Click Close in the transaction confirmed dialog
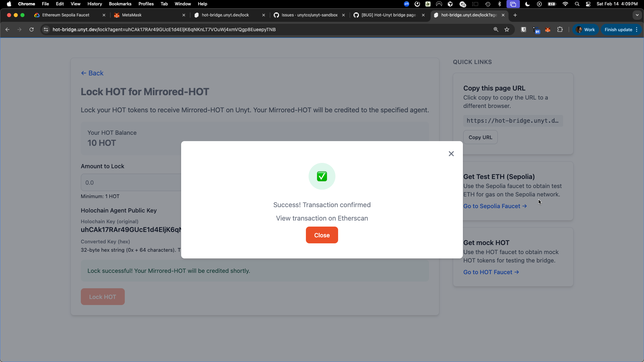Image resolution: width=644 pixels, height=362 pixels. coord(322,235)
